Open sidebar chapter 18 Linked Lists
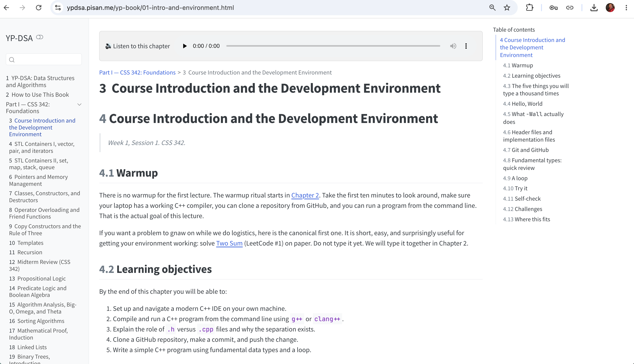The image size is (634, 364). pos(28,347)
